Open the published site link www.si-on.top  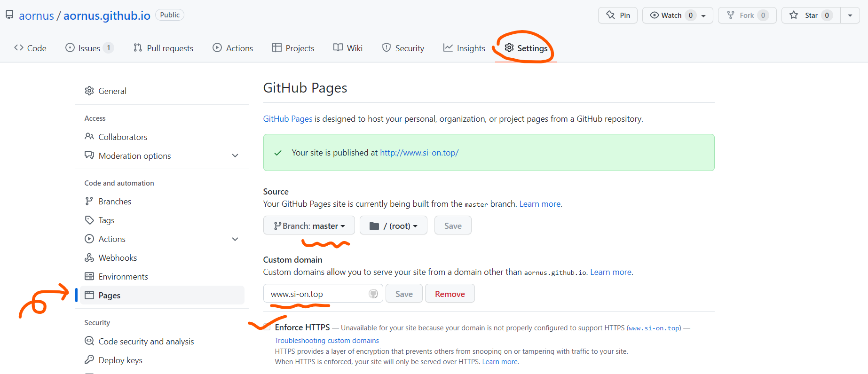[419, 153]
